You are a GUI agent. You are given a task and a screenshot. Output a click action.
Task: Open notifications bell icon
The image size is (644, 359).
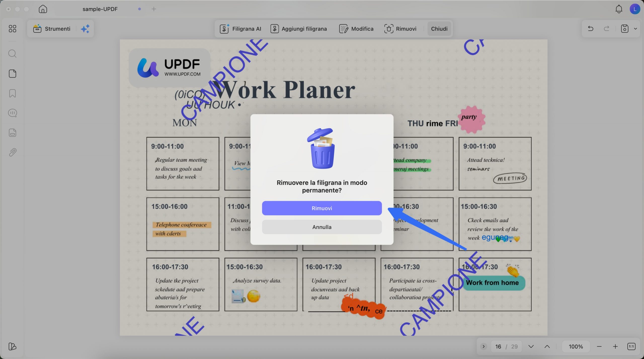click(x=619, y=9)
